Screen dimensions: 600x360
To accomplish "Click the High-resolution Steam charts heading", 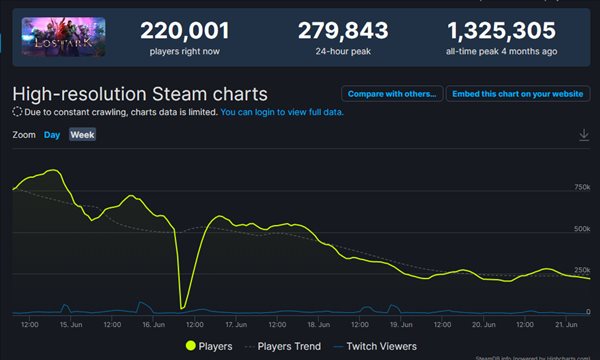I will click(x=140, y=94).
